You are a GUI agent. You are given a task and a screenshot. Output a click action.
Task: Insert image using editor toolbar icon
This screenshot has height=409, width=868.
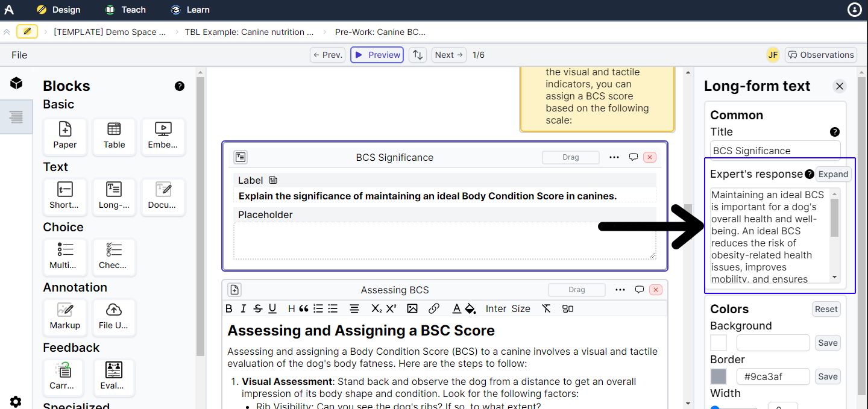412,308
